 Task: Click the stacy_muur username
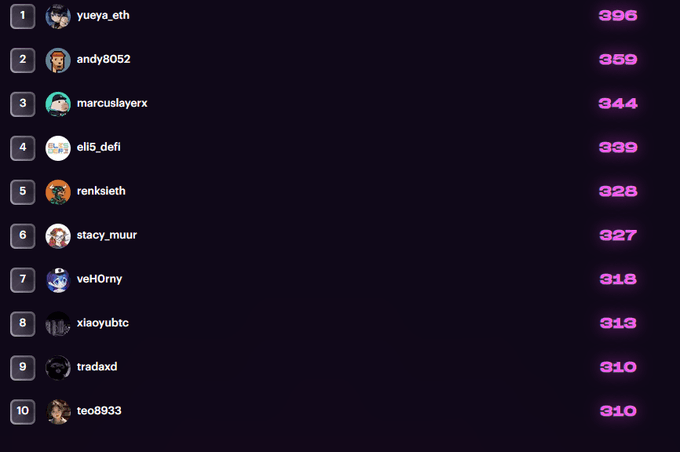pyautogui.click(x=107, y=235)
